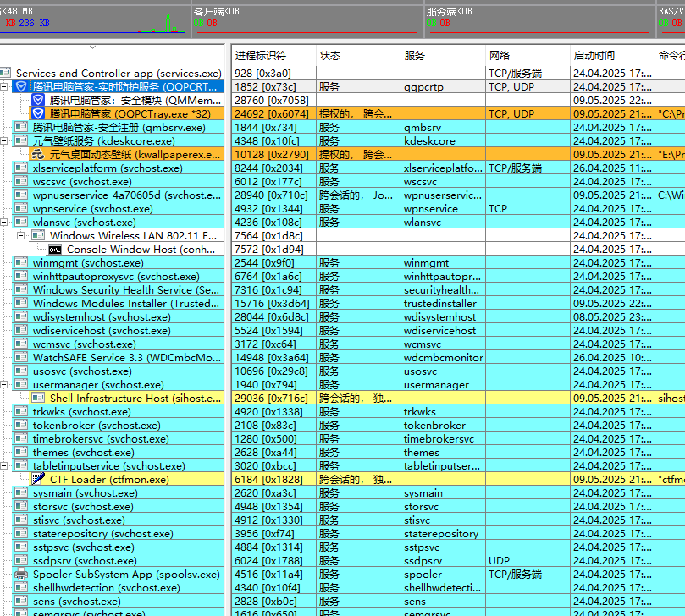The height and width of the screenshot is (616, 685).
Task: Click the shield icon beside QMMem security module
Action: (38, 101)
